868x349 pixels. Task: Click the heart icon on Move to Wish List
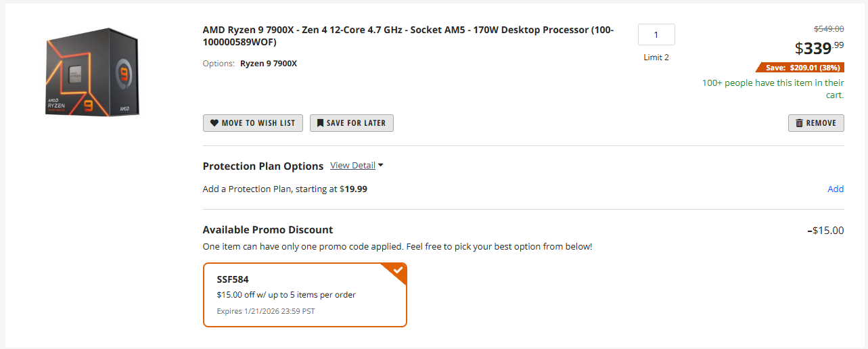pyautogui.click(x=214, y=123)
